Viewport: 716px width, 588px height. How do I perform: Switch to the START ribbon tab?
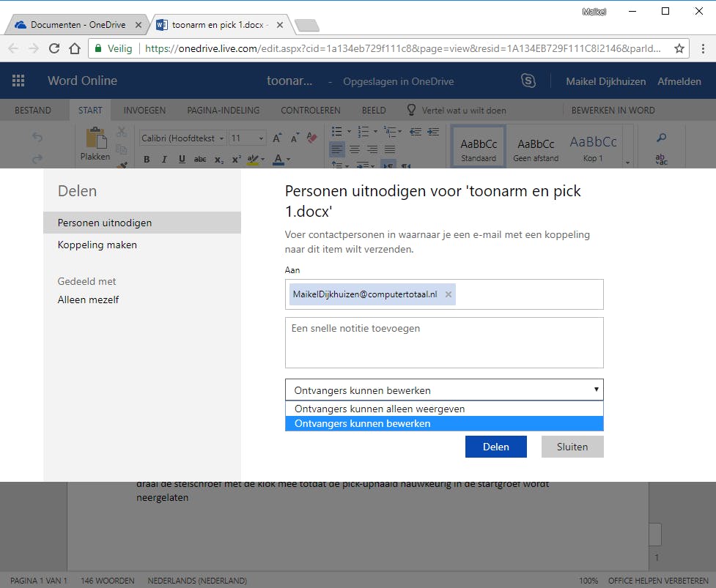pos(90,111)
